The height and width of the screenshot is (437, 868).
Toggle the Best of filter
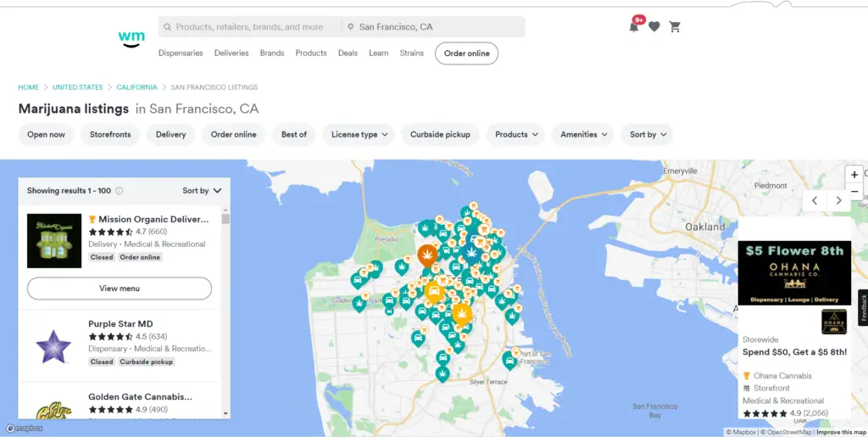tap(294, 135)
